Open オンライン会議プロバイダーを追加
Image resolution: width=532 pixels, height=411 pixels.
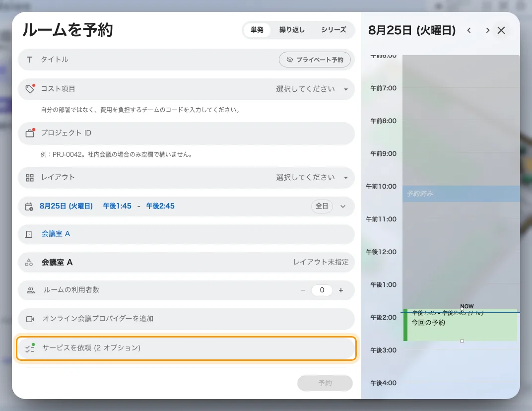(186, 319)
